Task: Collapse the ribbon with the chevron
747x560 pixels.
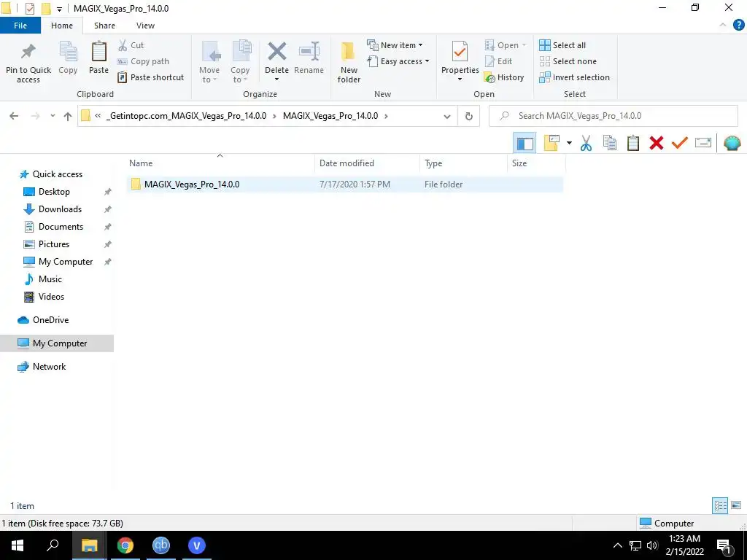Action: tap(723, 26)
